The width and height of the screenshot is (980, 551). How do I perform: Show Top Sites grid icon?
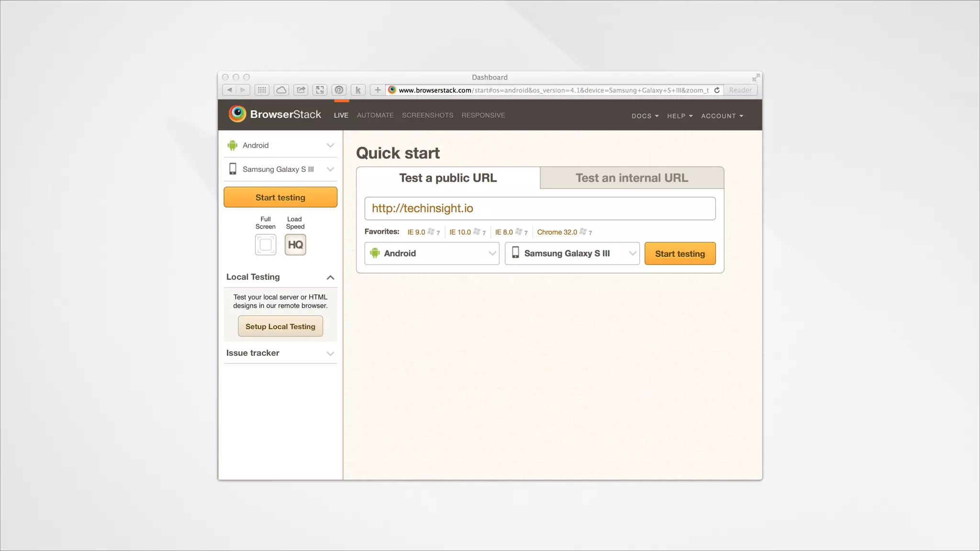(x=262, y=90)
